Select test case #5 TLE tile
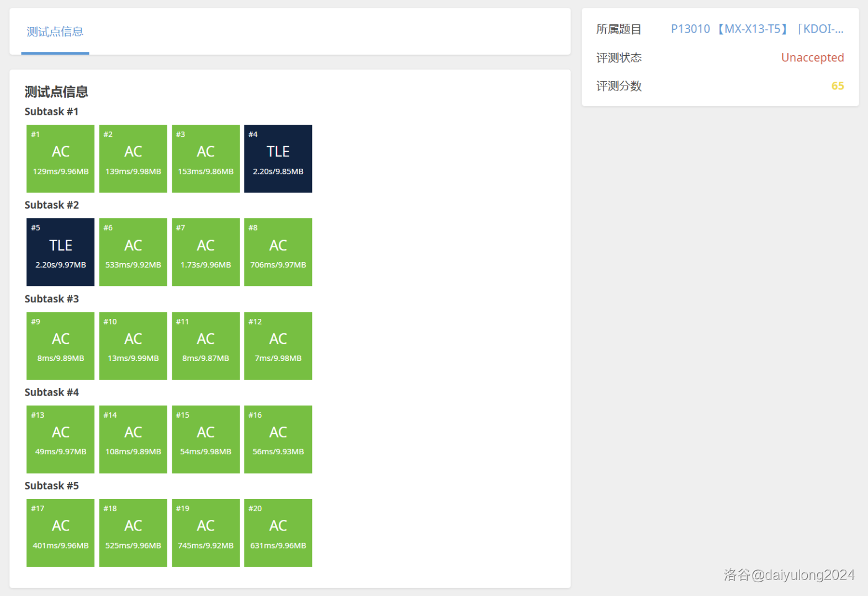 click(x=60, y=252)
